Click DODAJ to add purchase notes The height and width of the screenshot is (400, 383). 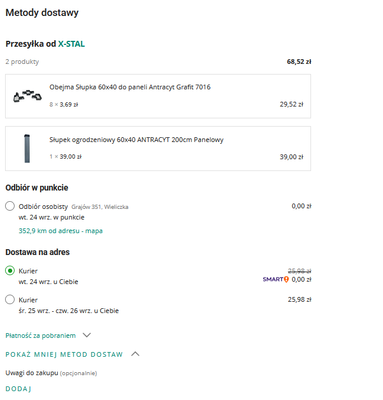point(18,389)
